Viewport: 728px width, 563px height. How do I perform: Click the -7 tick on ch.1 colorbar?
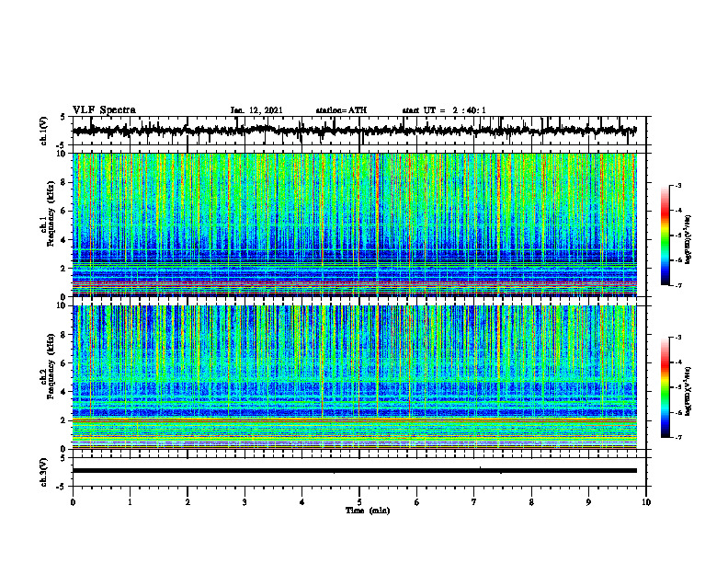coord(678,285)
